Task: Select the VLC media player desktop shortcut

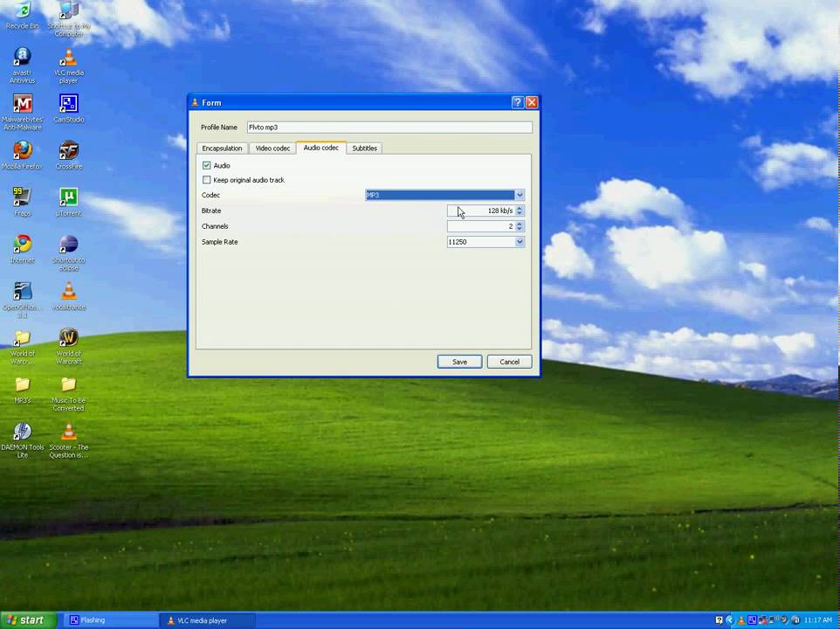Action: coord(69,66)
